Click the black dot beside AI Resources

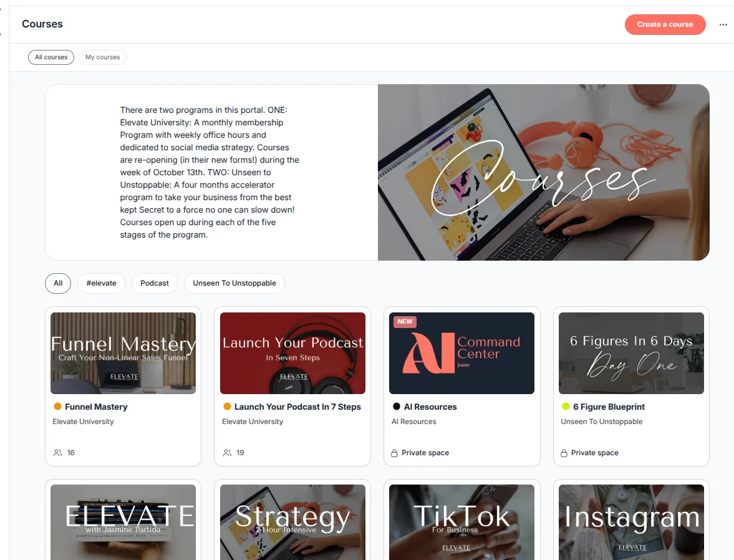(397, 407)
